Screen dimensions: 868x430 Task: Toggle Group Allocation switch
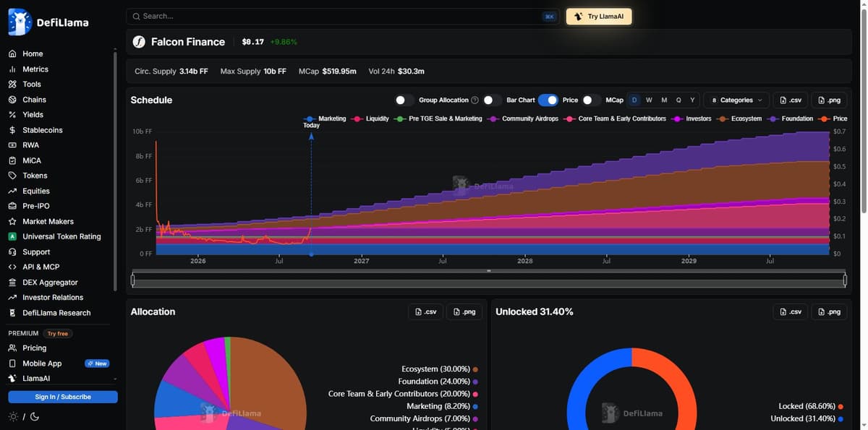click(405, 100)
